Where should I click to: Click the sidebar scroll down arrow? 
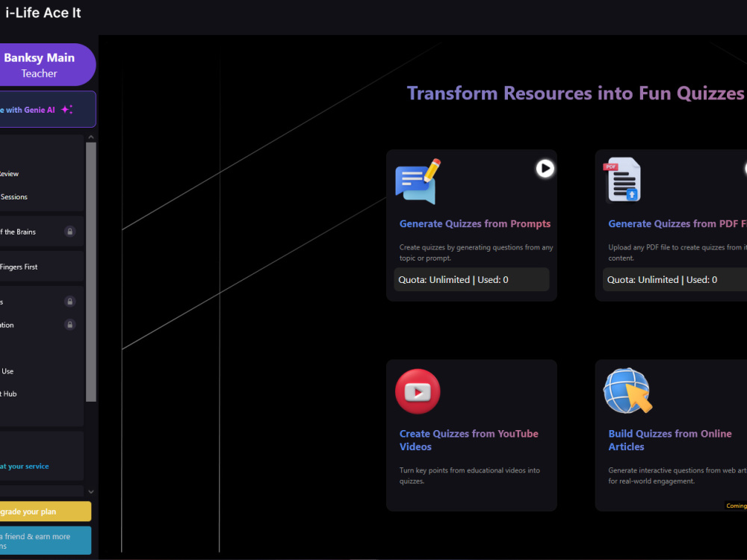91,492
